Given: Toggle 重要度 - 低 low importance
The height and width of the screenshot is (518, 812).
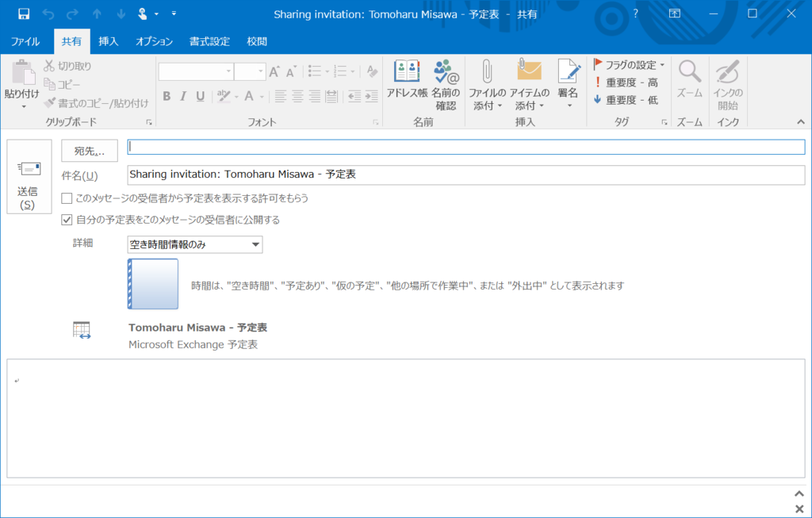Looking at the screenshot, I should pyautogui.click(x=626, y=100).
